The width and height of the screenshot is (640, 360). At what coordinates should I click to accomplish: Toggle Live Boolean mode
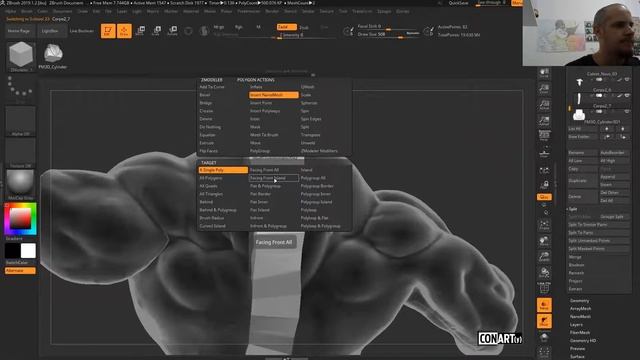(x=82, y=31)
